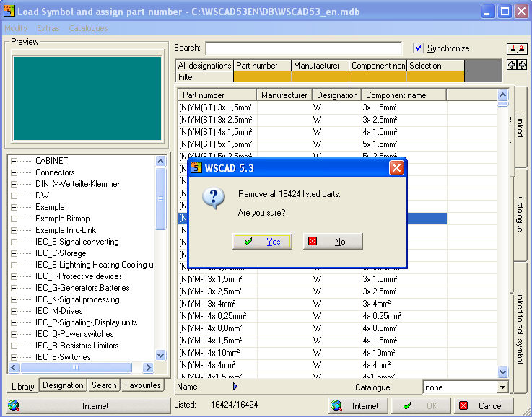This screenshot has height=417, width=532.
Task: Switch to the Search tab
Action: click(104, 385)
